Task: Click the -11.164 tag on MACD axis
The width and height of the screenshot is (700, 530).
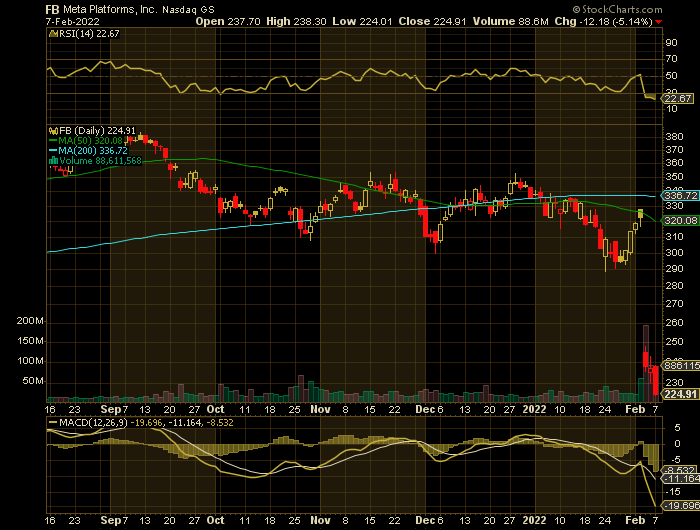Action: (x=682, y=479)
